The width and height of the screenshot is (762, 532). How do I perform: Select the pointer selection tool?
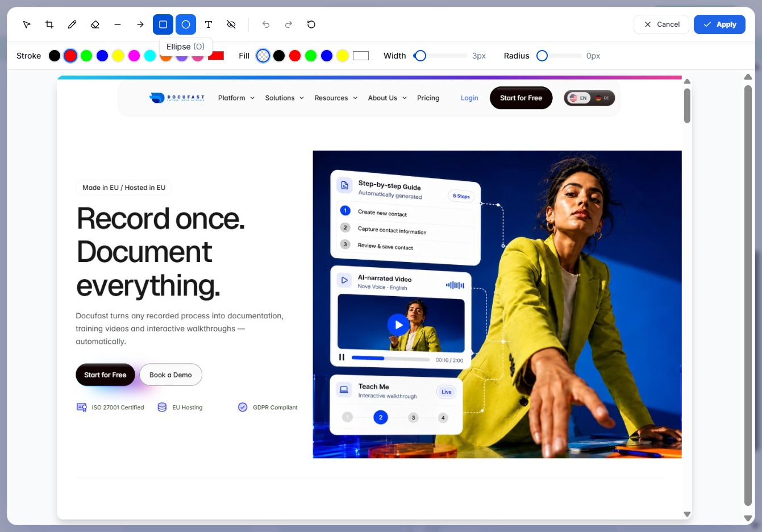coord(27,24)
